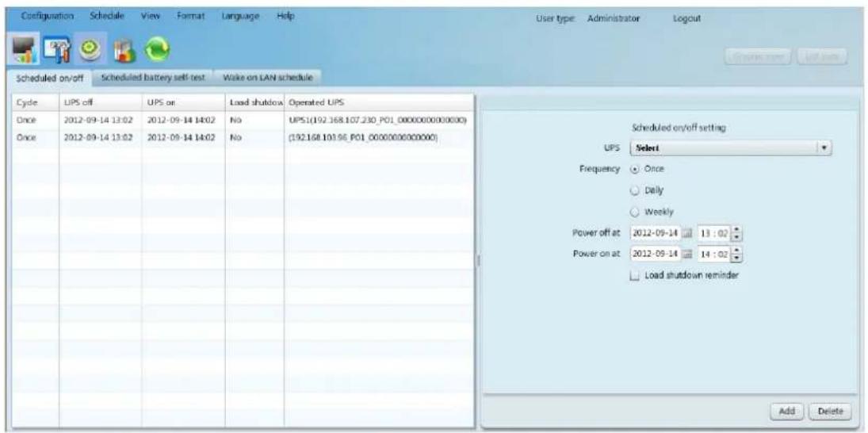Click the Power off date field
The image size is (868, 433).
[655, 234]
